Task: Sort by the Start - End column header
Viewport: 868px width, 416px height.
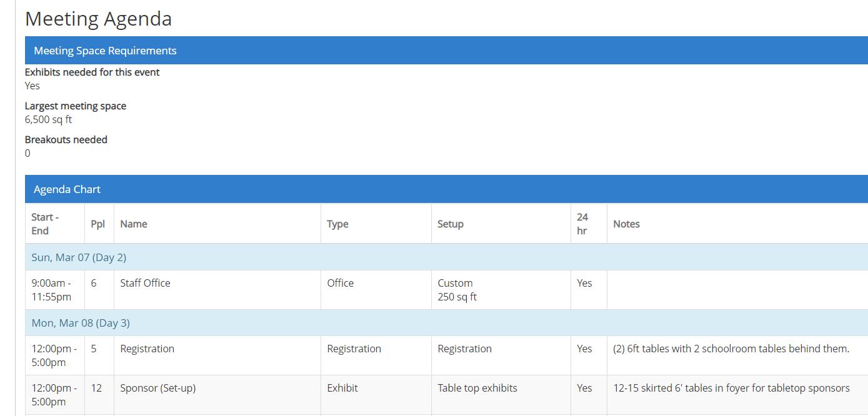Action: [45, 224]
